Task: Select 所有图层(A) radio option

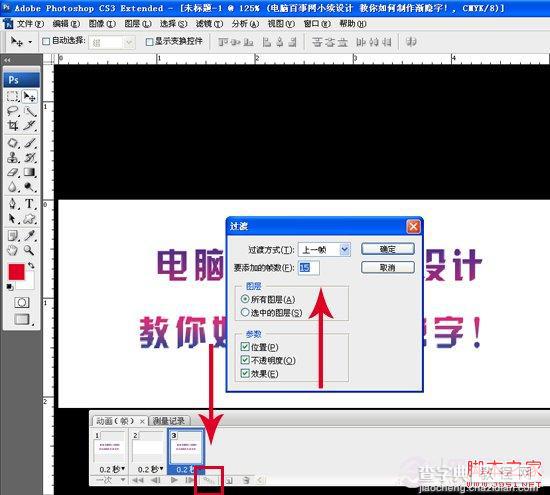Action: pos(245,299)
